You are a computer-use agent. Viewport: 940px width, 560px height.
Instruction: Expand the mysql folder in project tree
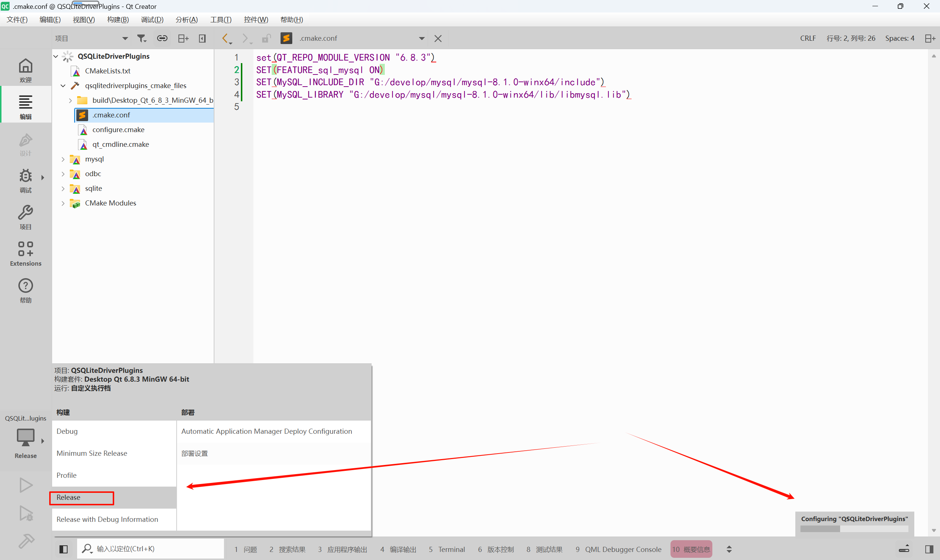point(63,159)
